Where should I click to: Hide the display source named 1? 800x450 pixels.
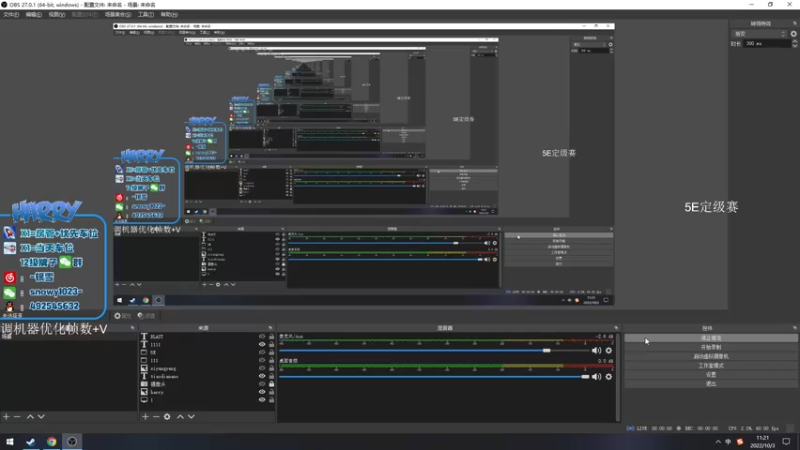pyautogui.click(x=262, y=399)
